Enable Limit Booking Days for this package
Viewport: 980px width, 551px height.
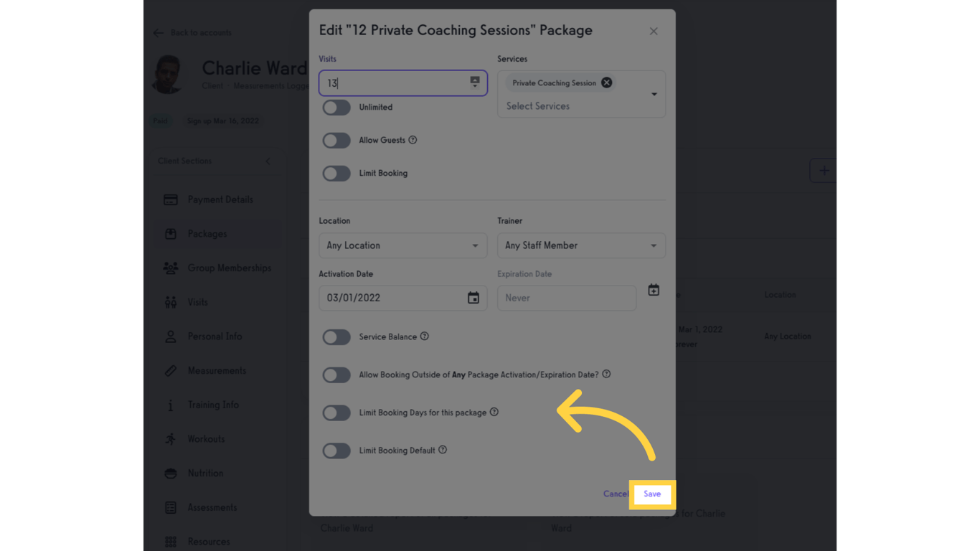click(336, 413)
